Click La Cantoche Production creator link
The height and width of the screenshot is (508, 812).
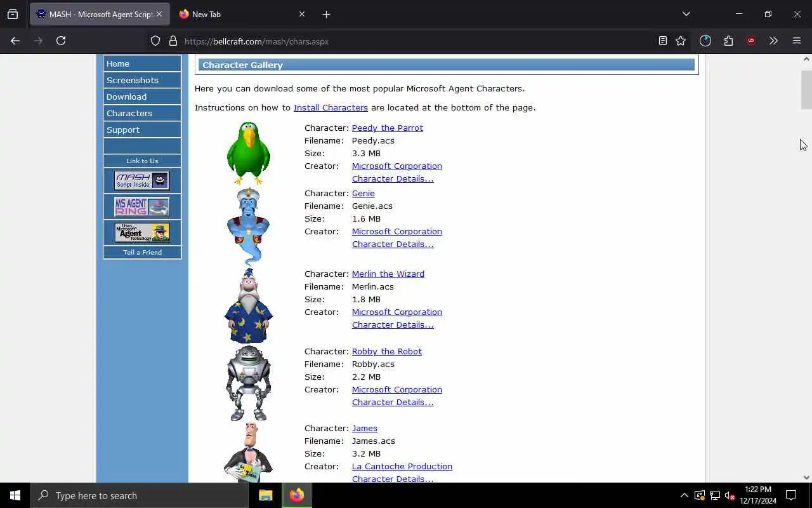pyautogui.click(x=402, y=466)
